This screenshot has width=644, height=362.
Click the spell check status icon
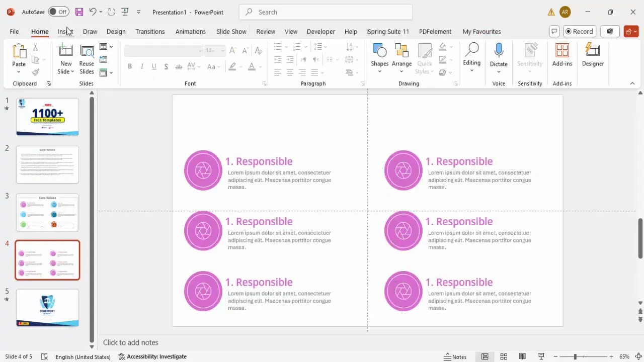[44, 356]
